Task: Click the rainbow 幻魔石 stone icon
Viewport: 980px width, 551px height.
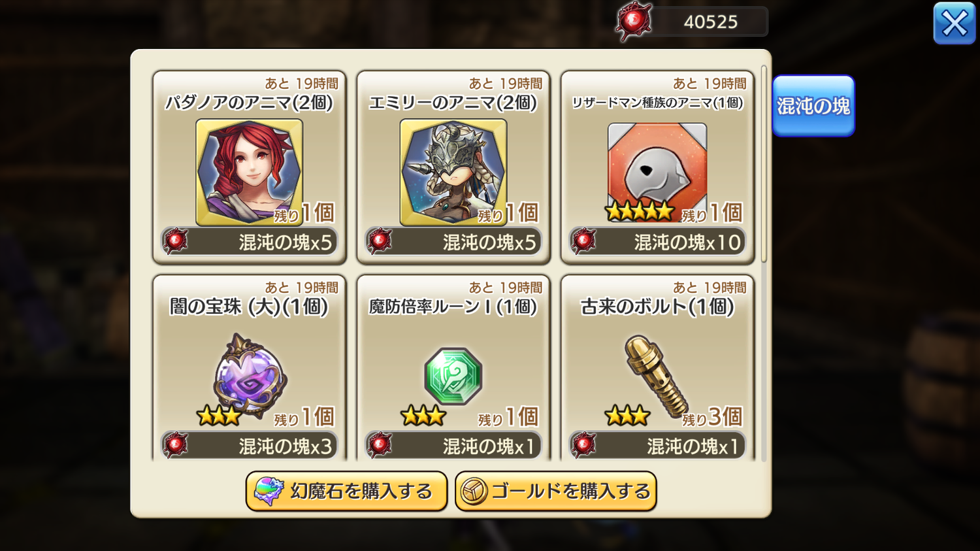Action: (x=269, y=492)
